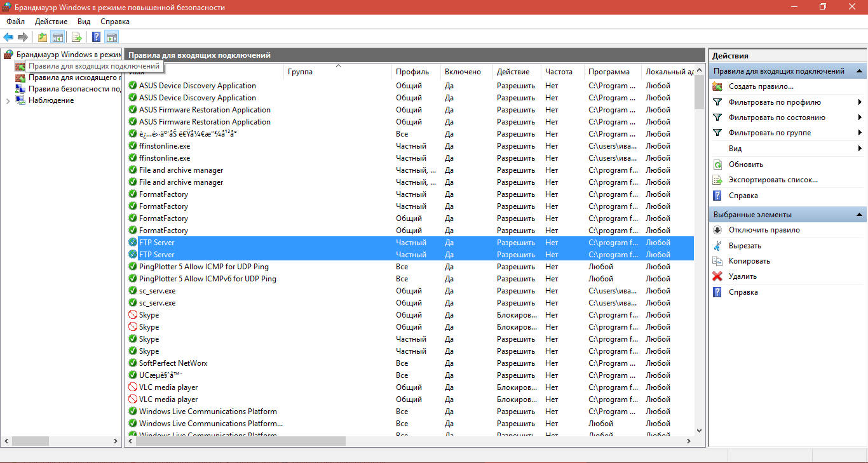
Task: Click the scissors Вырезать icon
Action: click(x=717, y=246)
